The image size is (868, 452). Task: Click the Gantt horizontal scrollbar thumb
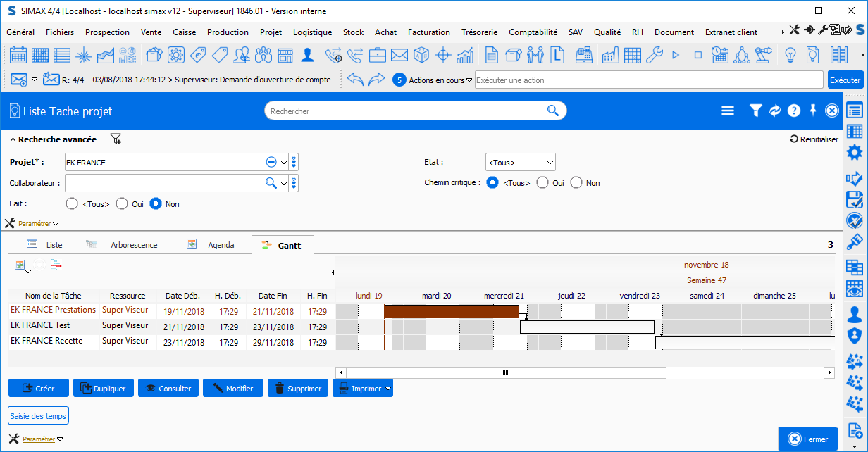coord(505,372)
